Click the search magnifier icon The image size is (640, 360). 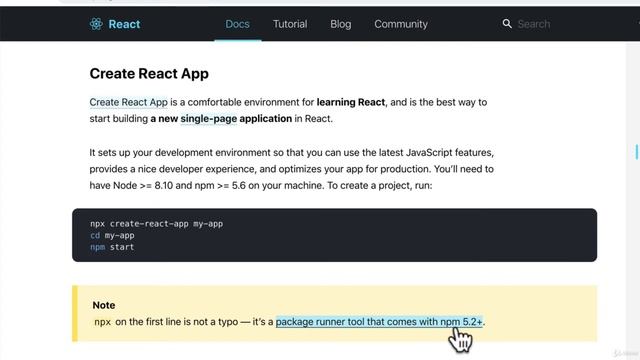point(507,24)
